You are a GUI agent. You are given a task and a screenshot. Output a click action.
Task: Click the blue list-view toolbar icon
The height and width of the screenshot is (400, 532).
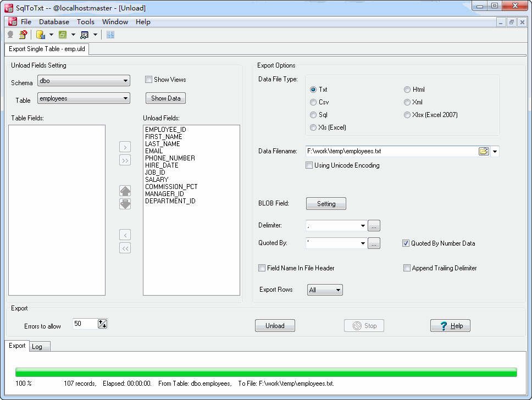coord(110,35)
